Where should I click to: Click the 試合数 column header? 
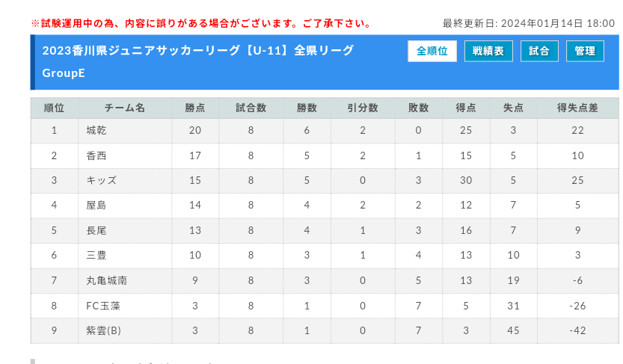[251, 108]
